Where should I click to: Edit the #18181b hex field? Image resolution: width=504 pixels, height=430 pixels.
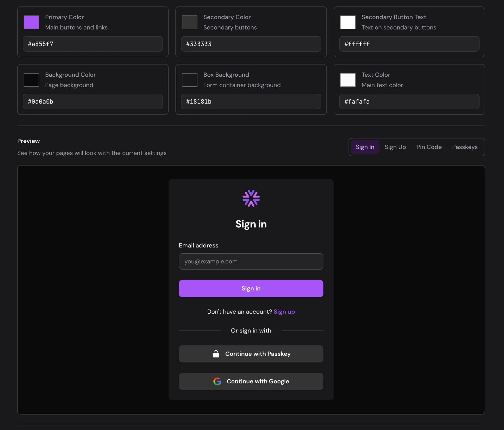(x=251, y=102)
